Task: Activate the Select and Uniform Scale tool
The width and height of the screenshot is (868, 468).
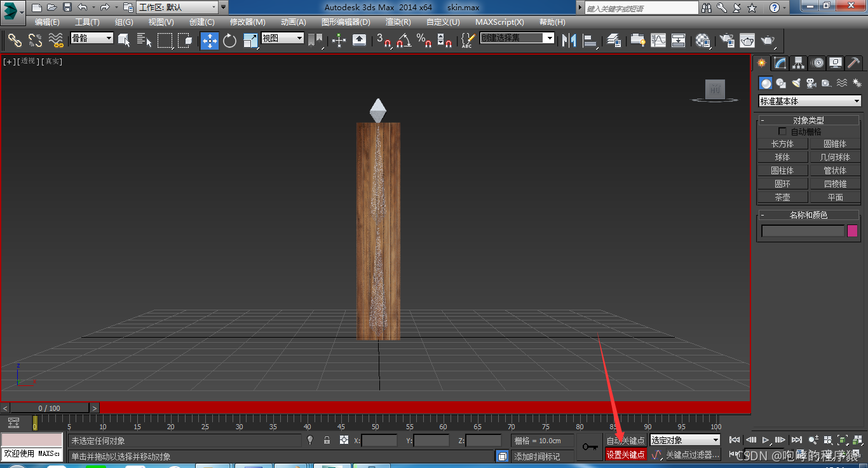Action: point(250,41)
